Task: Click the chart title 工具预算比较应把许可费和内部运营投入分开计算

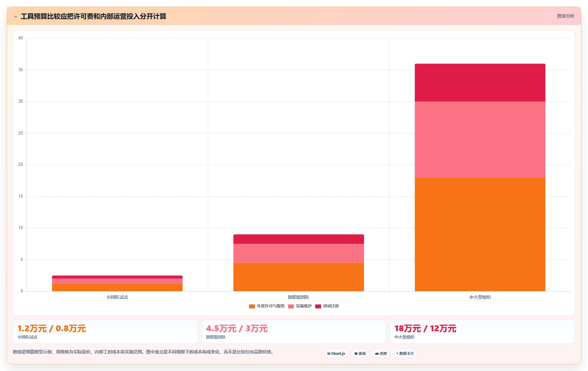Action: [x=93, y=16]
